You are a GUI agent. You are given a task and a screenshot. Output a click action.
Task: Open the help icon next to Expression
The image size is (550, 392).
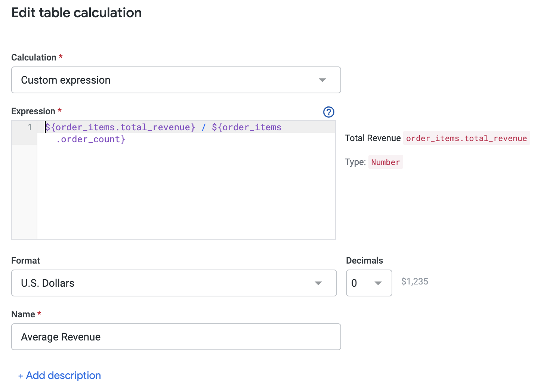328,112
